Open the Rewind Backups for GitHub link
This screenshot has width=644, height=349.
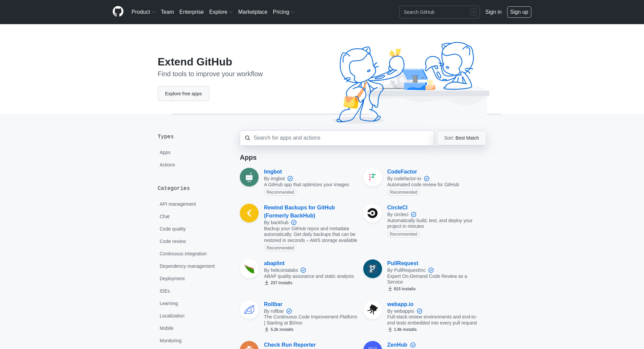[299, 211]
